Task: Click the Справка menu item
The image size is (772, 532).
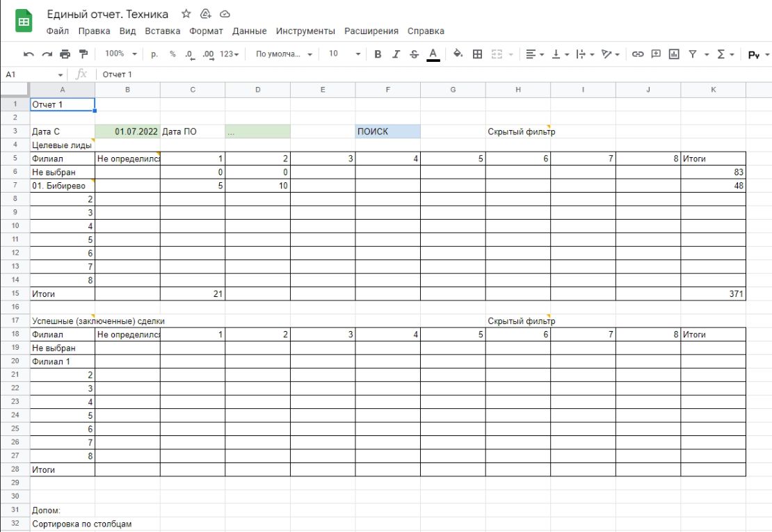Action: tap(426, 31)
